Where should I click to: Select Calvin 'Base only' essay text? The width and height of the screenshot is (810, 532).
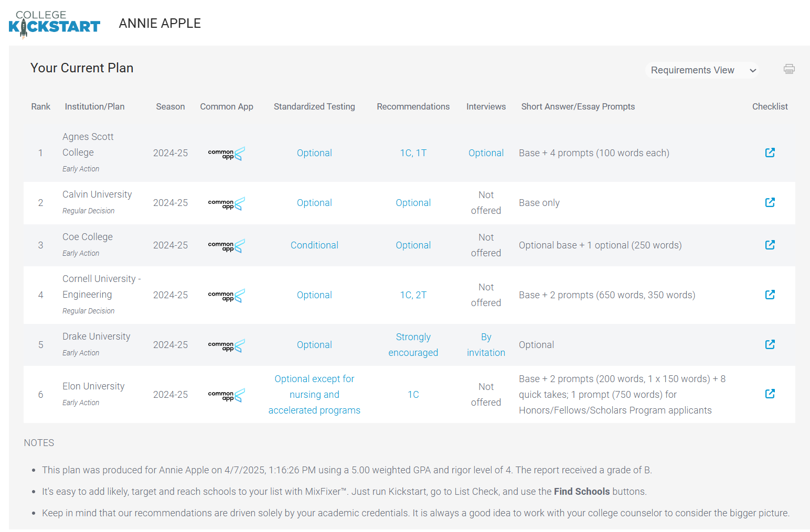[x=539, y=203]
